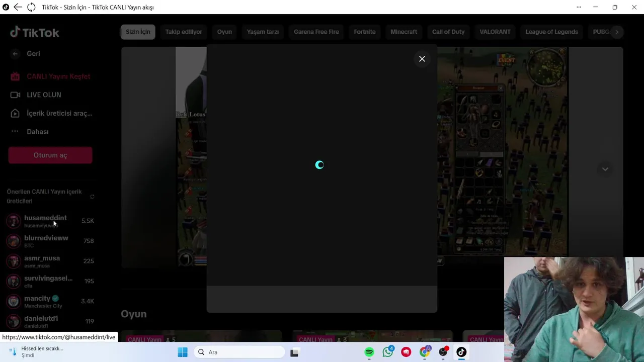Click the Geri back link
The height and width of the screenshot is (362, 644).
(33, 54)
